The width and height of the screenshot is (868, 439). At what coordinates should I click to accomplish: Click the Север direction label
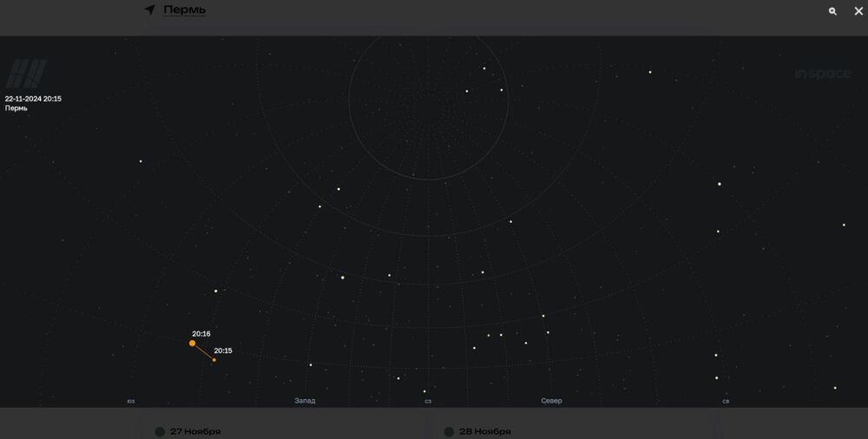(x=551, y=401)
